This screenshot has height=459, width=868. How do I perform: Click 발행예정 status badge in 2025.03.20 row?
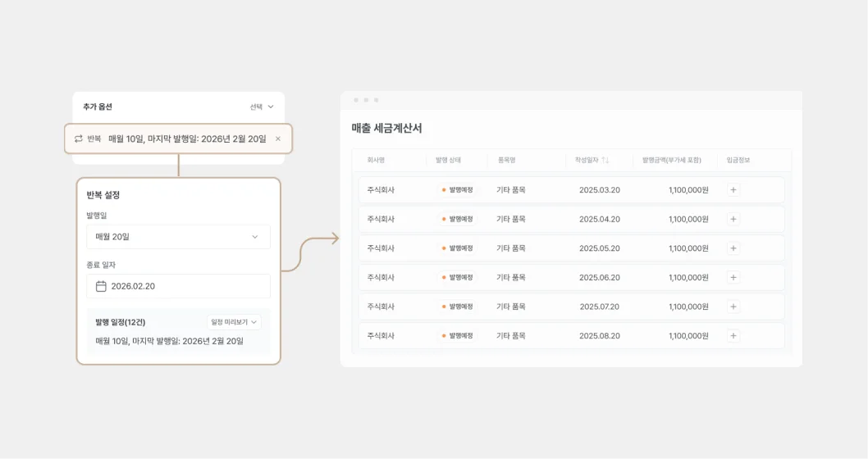(x=457, y=190)
